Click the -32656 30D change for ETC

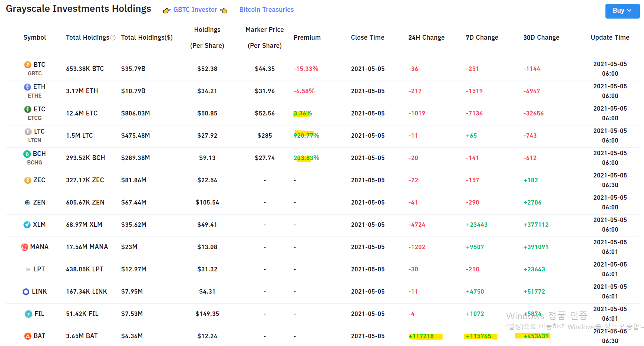(534, 113)
